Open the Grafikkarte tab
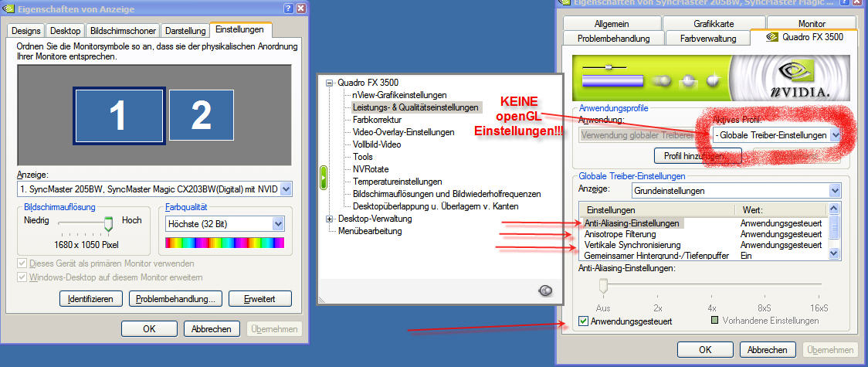This screenshot has height=367, width=868. tap(714, 24)
